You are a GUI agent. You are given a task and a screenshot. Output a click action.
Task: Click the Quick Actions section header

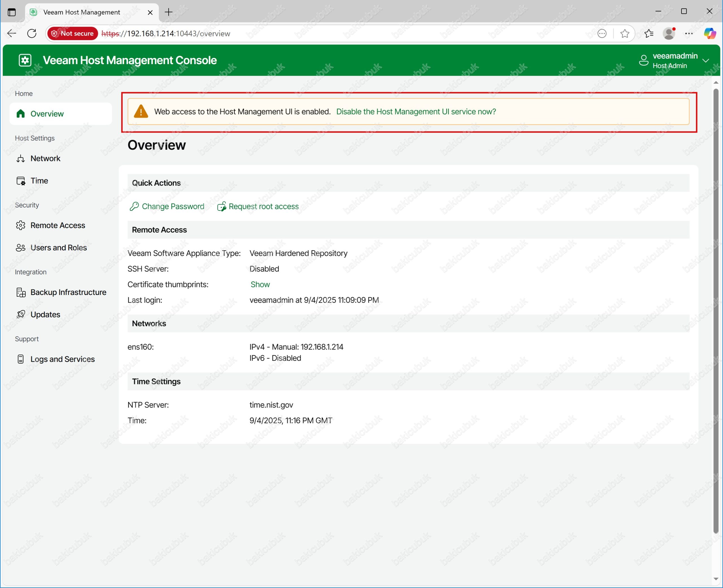click(408, 183)
